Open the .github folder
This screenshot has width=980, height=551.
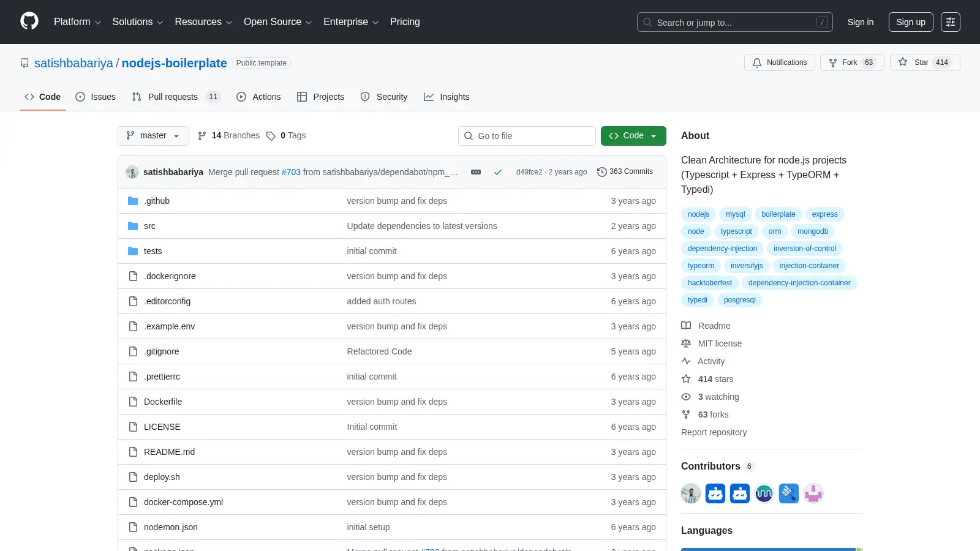(157, 201)
